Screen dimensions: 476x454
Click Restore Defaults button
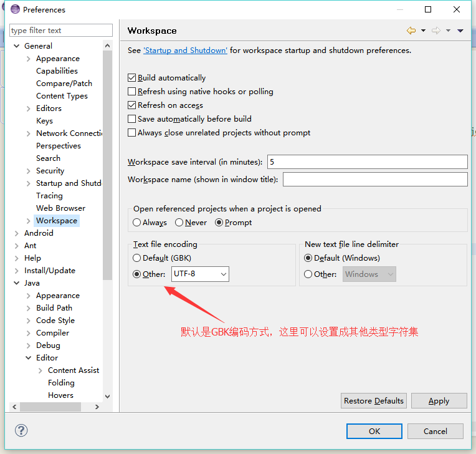point(374,401)
